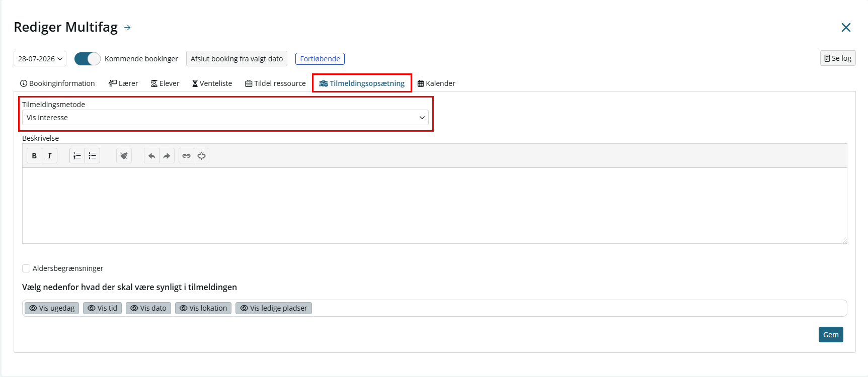Click the text area resize handle
868x377 pixels.
(x=844, y=241)
